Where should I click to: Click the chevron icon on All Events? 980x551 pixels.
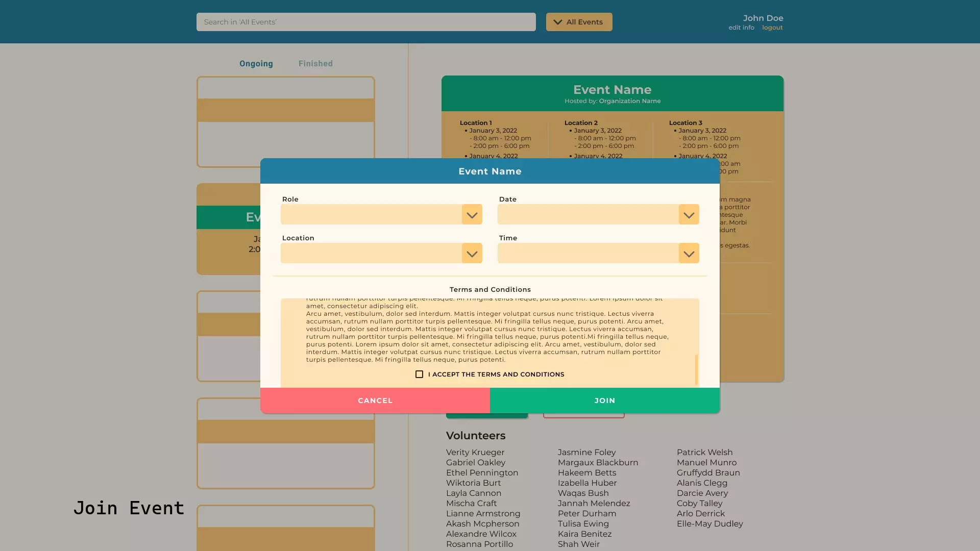coord(558,21)
